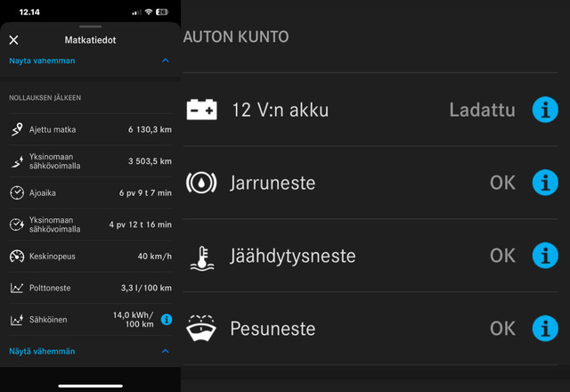The height and width of the screenshot is (392, 570).
Task: Tap the info icon beside Sähköinen consumption
Action: point(167,319)
